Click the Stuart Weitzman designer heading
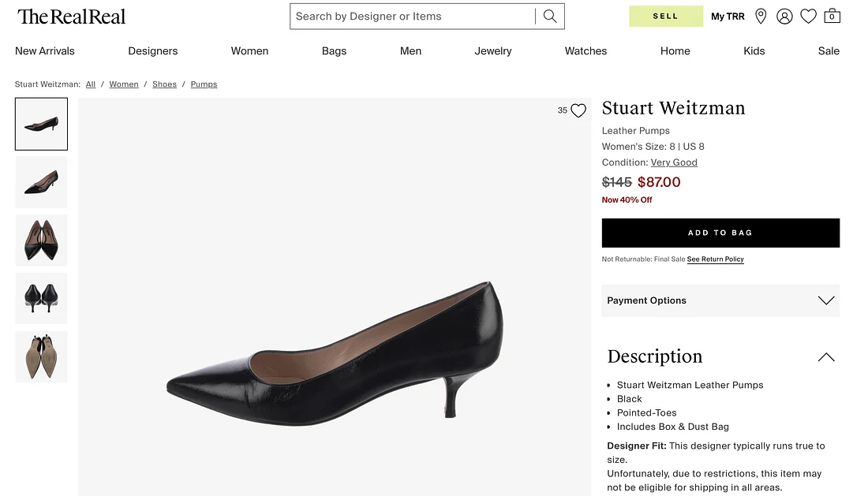 673,108
